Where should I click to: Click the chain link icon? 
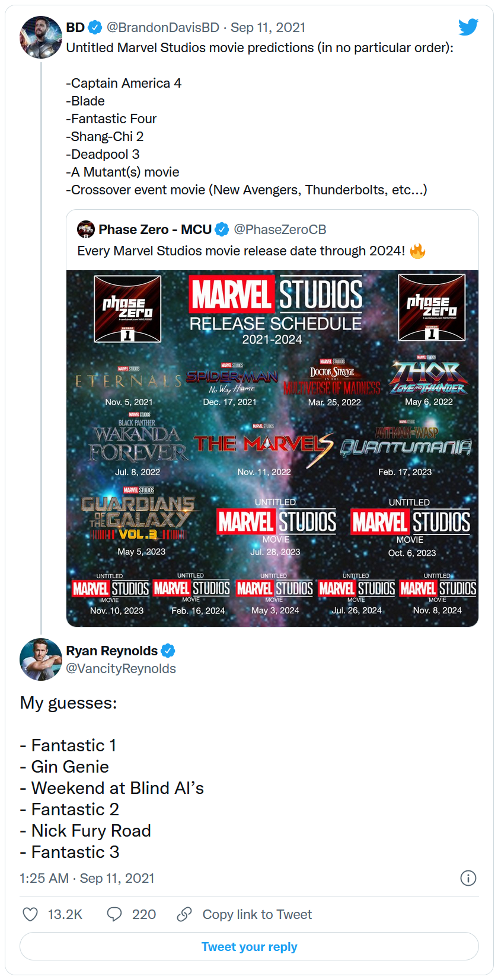[x=184, y=914]
